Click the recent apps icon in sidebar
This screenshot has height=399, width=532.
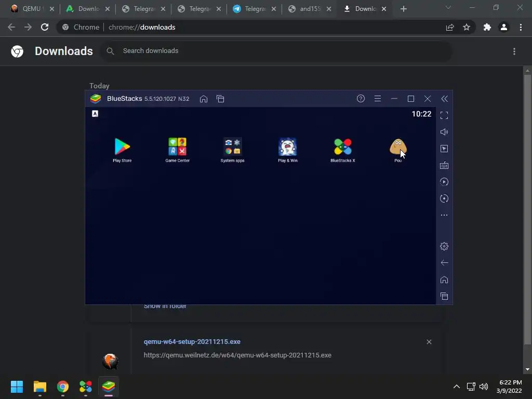click(x=444, y=296)
